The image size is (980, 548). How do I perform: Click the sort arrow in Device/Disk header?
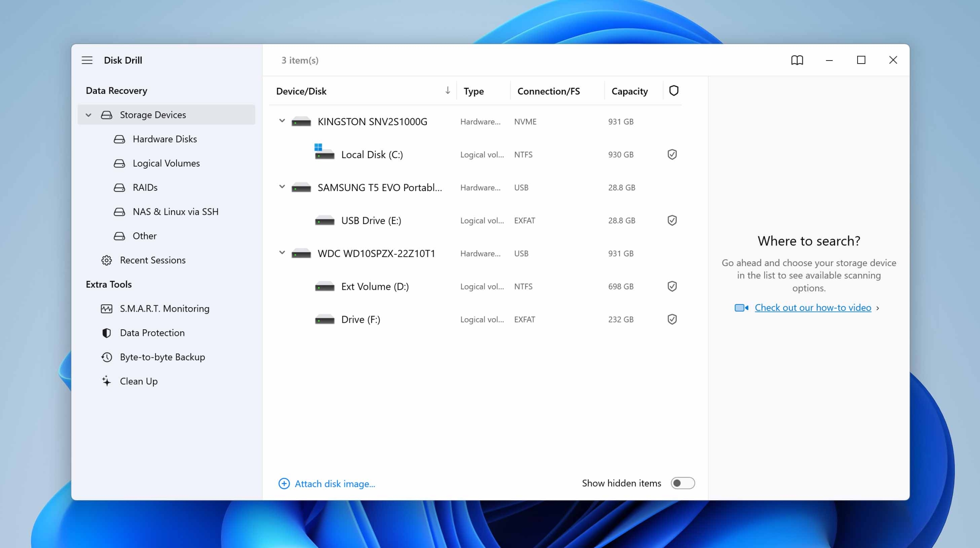pyautogui.click(x=448, y=90)
